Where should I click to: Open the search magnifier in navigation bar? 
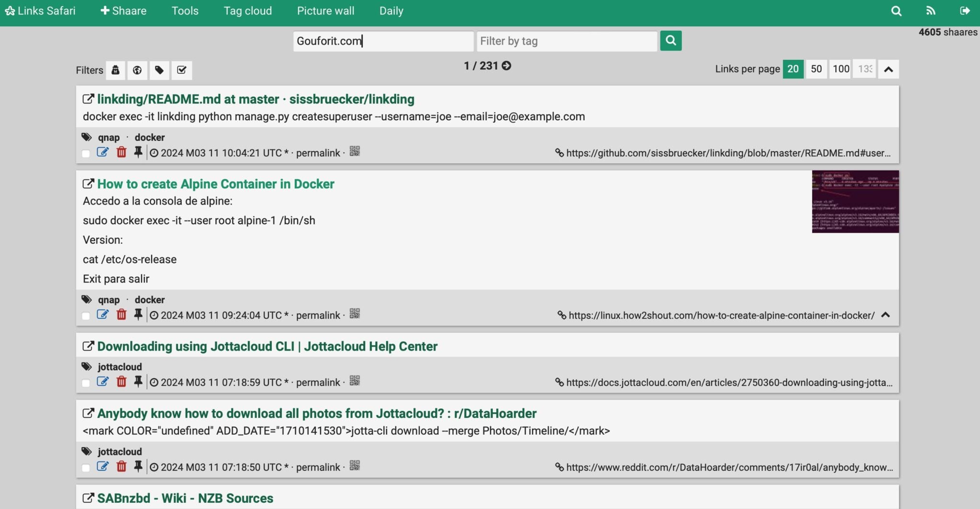896,11
